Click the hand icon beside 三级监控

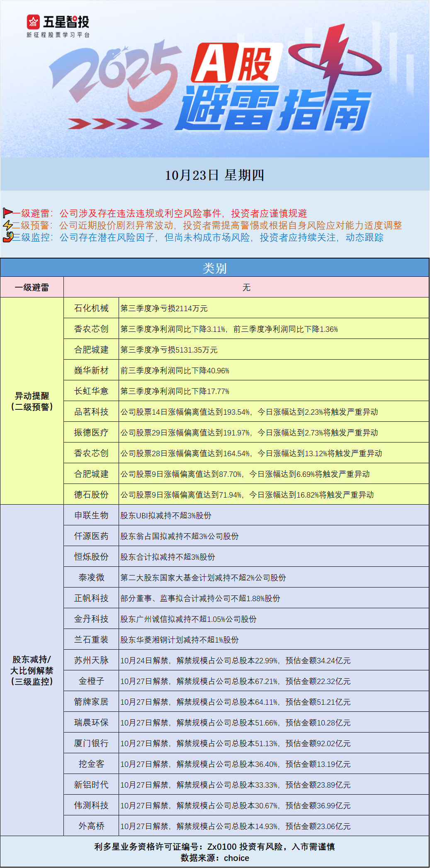(x=7, y=237)
